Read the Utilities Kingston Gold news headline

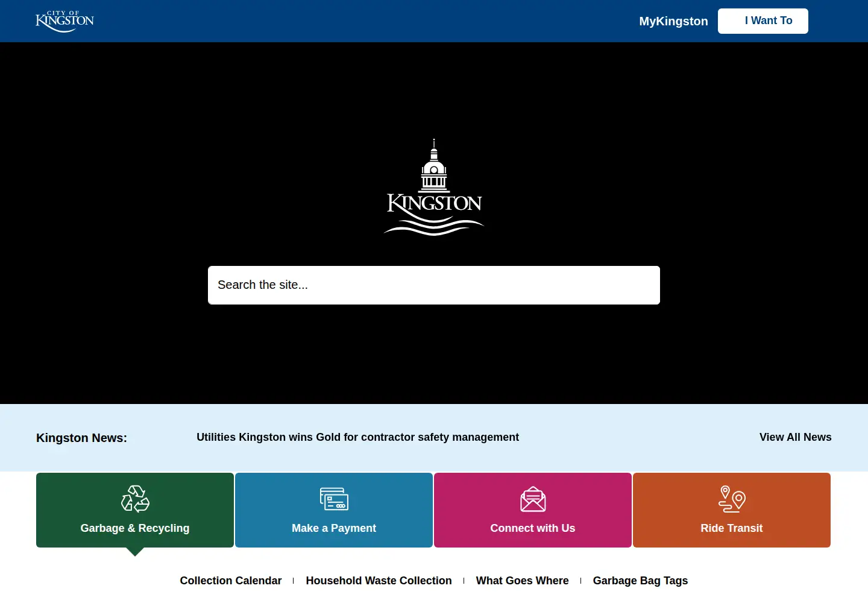(x=357, y=437)
